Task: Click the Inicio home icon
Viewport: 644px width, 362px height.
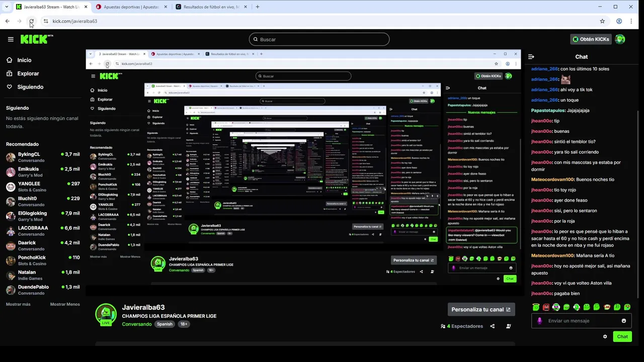Action: 10,60
